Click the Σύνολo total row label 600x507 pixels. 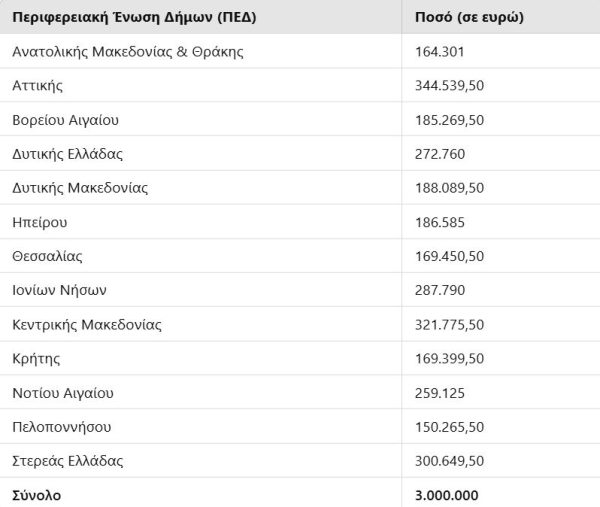pyautogui.click(x=37, y=494)
